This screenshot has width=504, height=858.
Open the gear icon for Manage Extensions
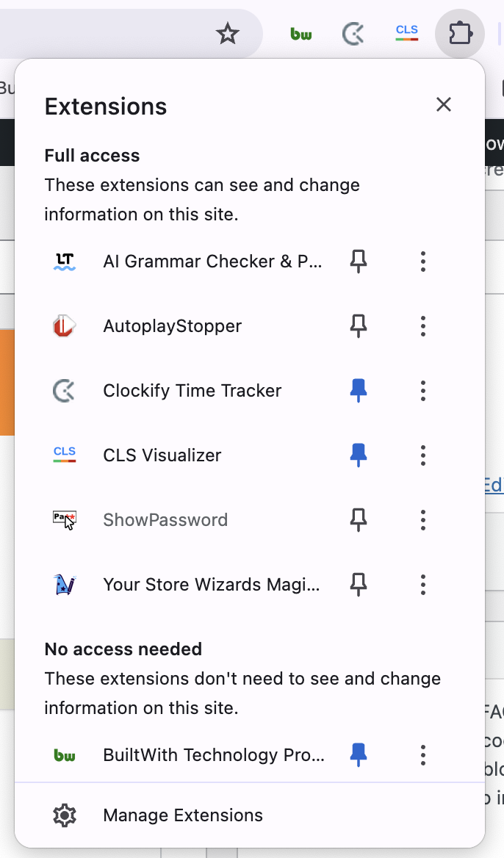pyautogui.click(x=65, y=815)
